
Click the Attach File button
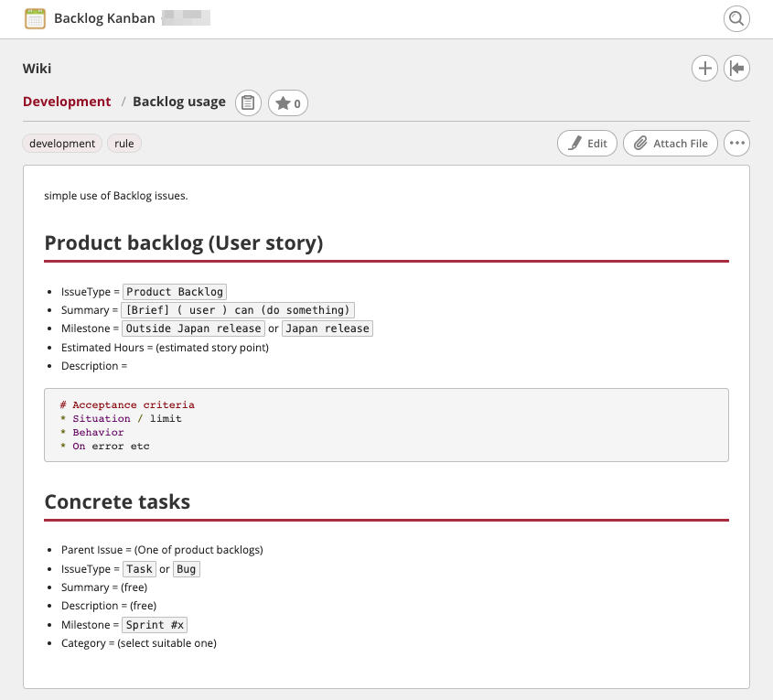pyautogui.click(x=670, y=144)
